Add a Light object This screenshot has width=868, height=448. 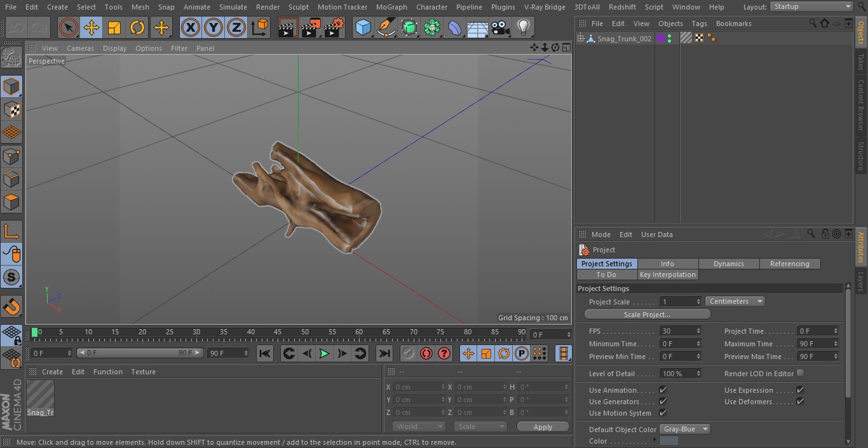pos(523,28)
